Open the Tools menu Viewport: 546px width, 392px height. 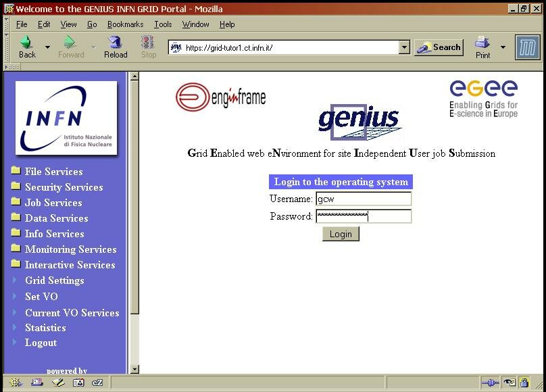[x=163, y=24]
